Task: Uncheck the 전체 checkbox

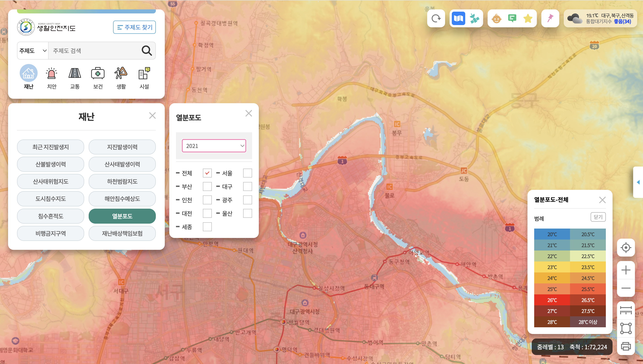Action: pos(207,173)
